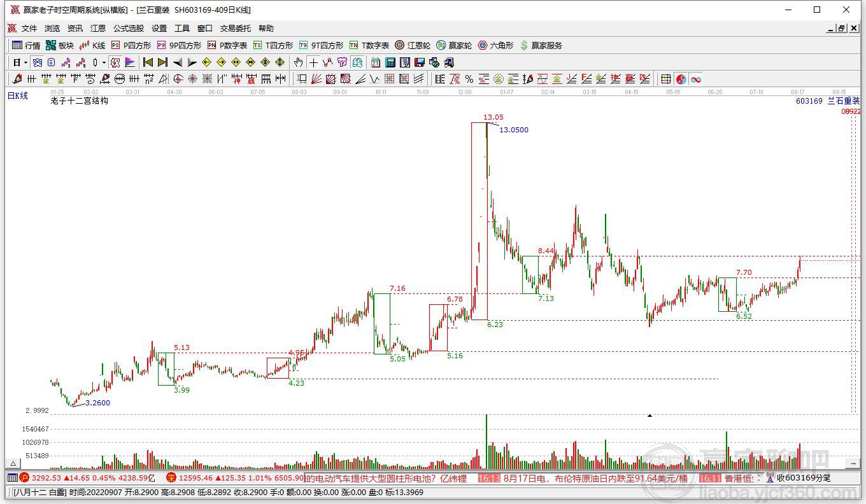The width and height of the screenshot is (866, 504).
Task: Toggle the pressed green tree icon button
Action: pos(357,62)
